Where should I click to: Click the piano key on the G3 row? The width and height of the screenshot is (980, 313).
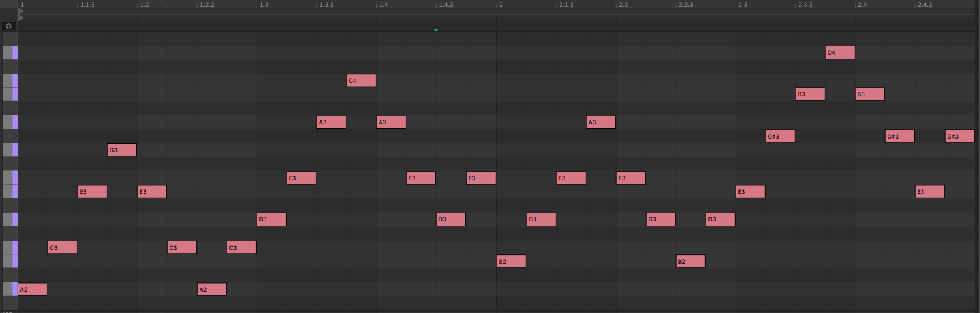point(10,150)
